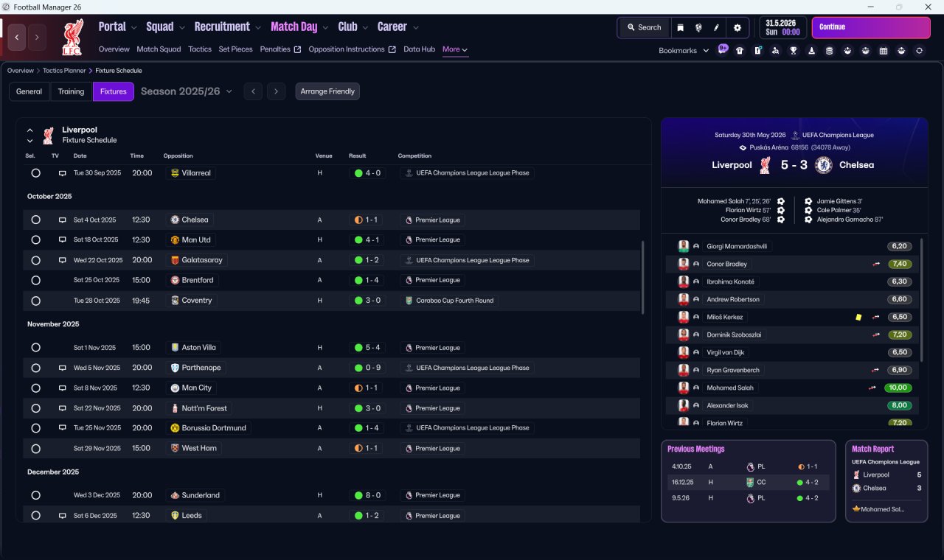Screen dimensions: 944x560
Task: Click the bookmark icon beside Search
Action: pyautogui.click(x=681, y=27)
